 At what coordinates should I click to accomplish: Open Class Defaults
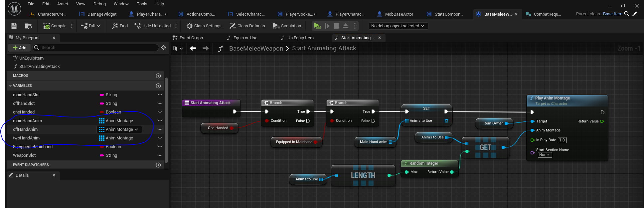pyautogui.click(x=247, y=26)
